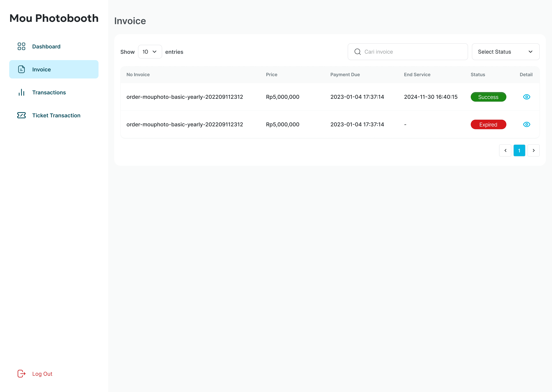Image resolution: width=552 pixels, height=392 pixels.
Task: Click the Select Status chevron arrow
Action: point(531,52)
